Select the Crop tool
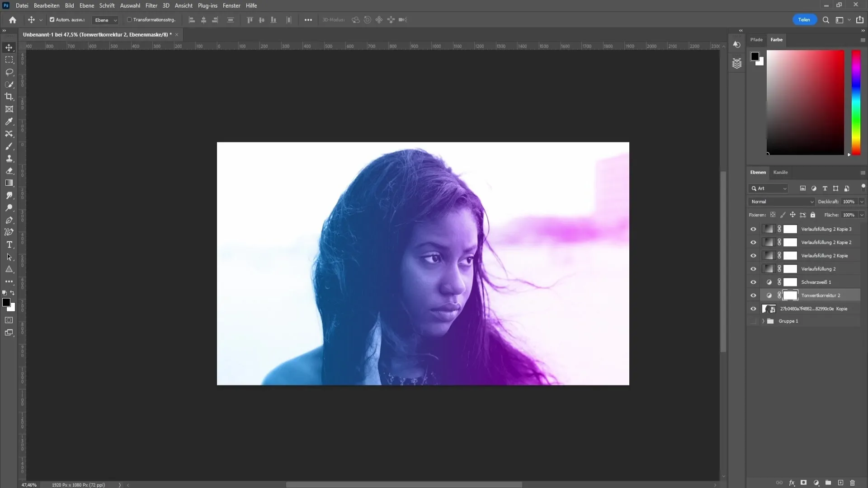The image size is (868, 488). coord(9,97)
